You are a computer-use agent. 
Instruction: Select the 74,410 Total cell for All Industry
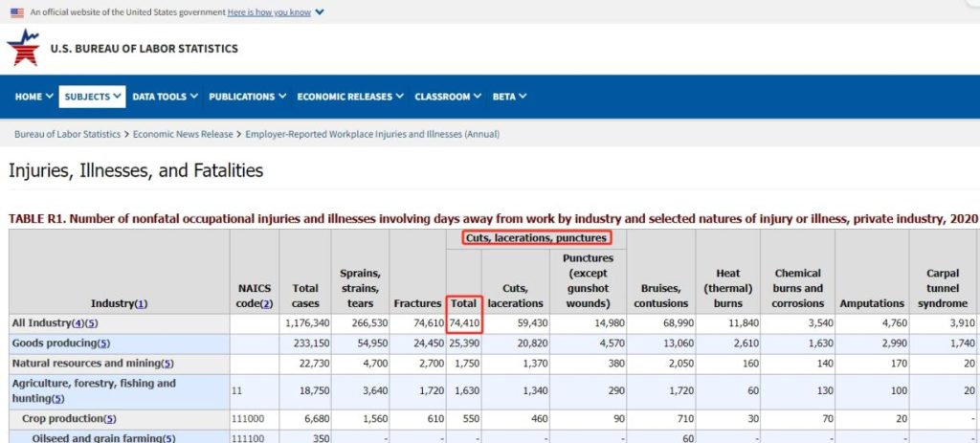pyautogui.click(x=464, y=323)
